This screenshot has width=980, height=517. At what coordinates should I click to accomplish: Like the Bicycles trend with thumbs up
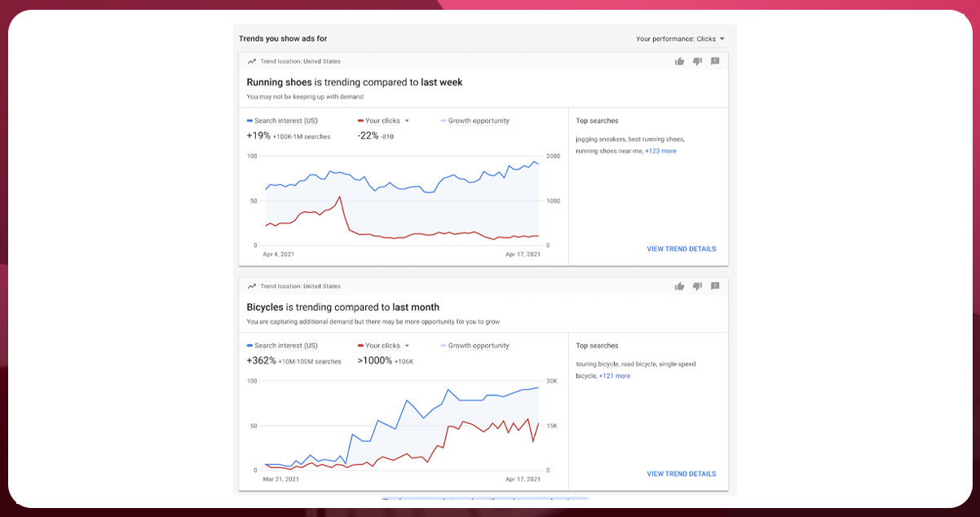point(679,286)
